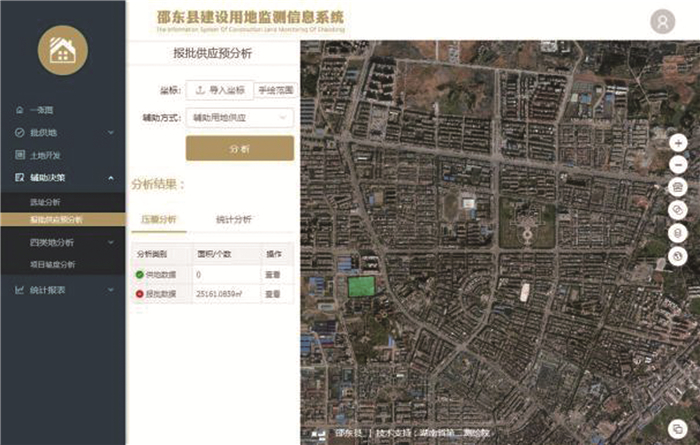Click the third round map tool button
700x445 pixels.
pyautogui.click(x=679, y=187)
